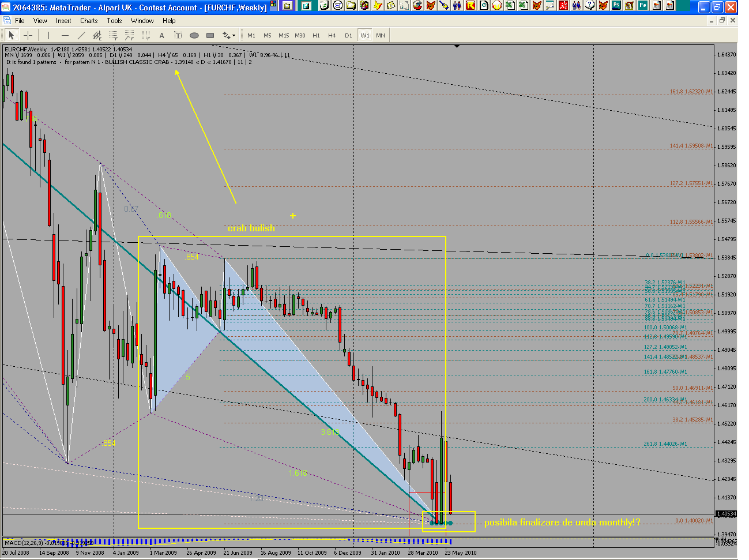Viewport: 749px width, 560px height.
Task: Select the Equidistant Channel tool
Action: (97, 35)
